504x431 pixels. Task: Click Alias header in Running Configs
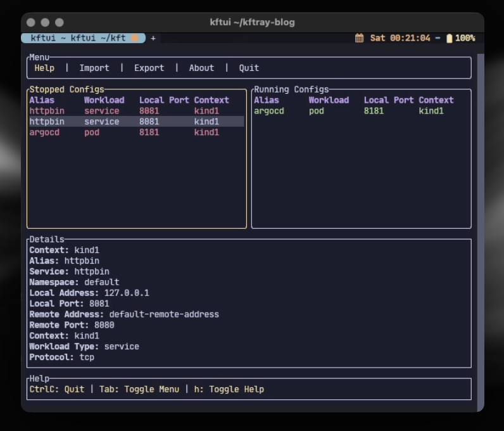click(x=267, y=100)
